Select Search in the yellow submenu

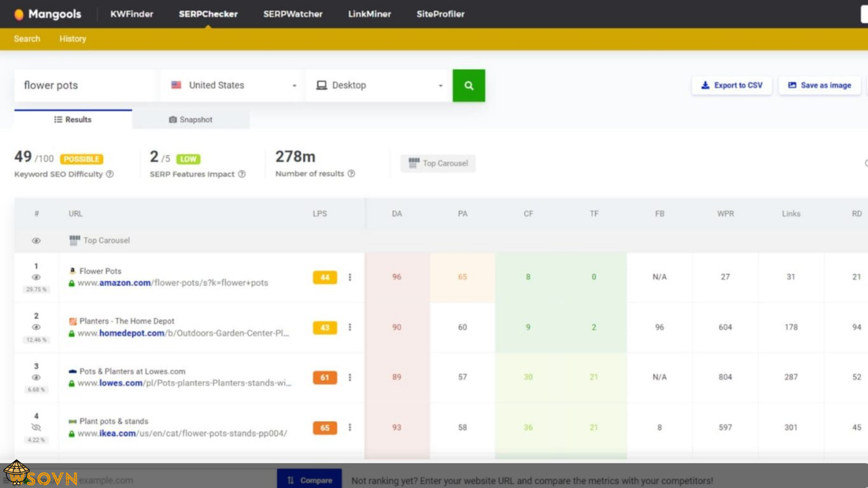click(27, 39)
